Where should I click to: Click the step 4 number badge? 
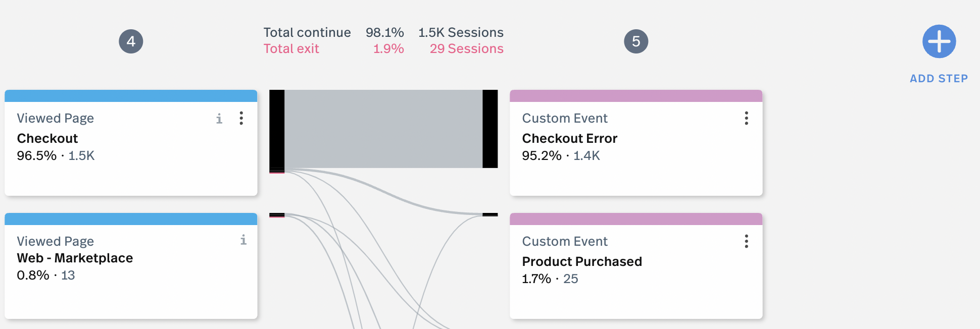pyautogui.click(x=131, y=41)
